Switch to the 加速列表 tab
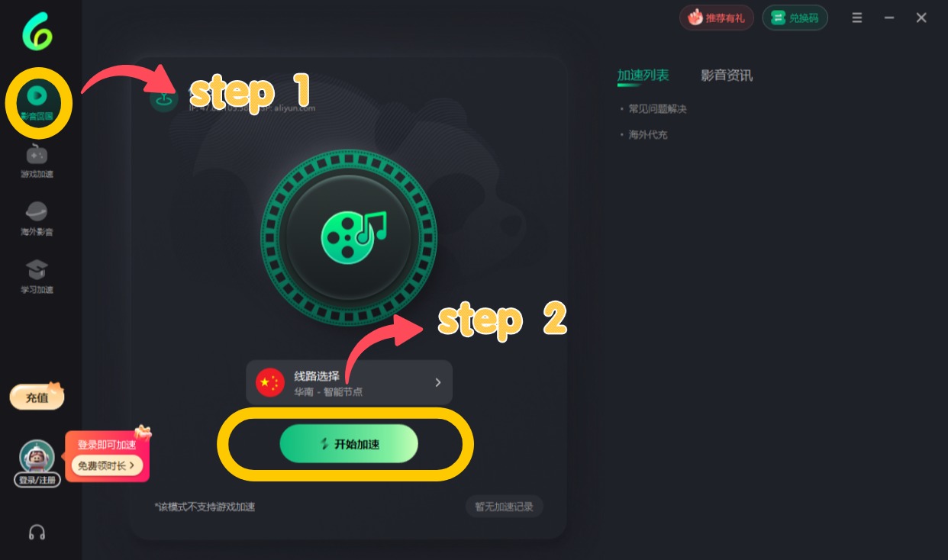The width and height of the screenshot is (948, 560). point(643,75)
